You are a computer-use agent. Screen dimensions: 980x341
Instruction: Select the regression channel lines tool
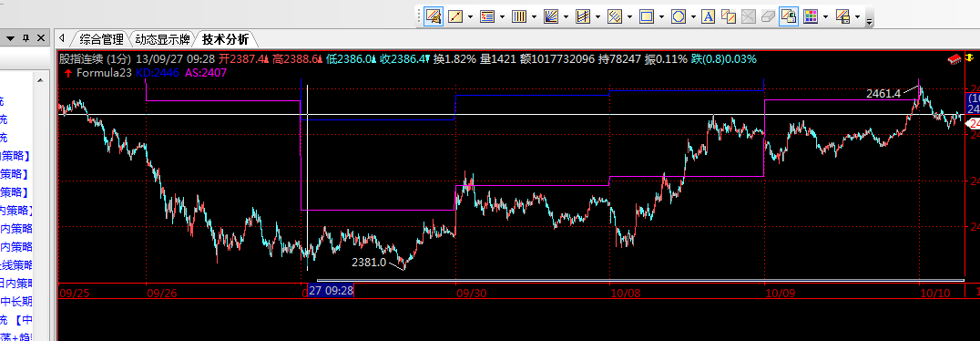(583, 16)
